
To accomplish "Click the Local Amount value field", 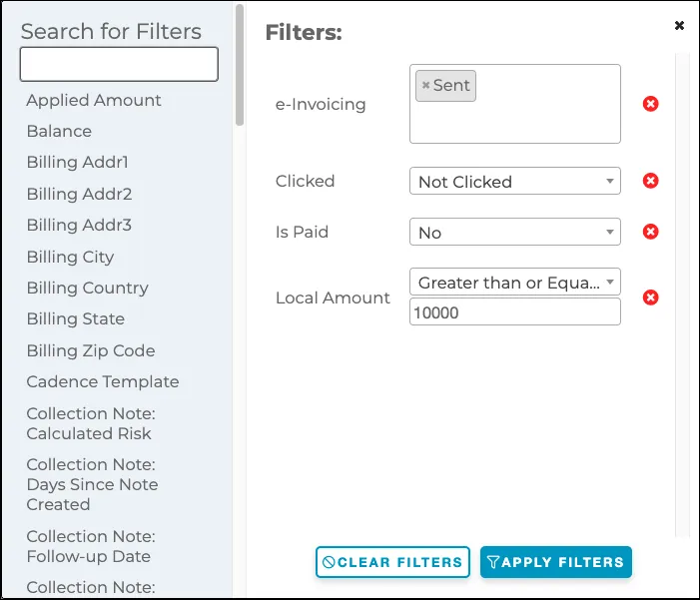I will 514,312.
